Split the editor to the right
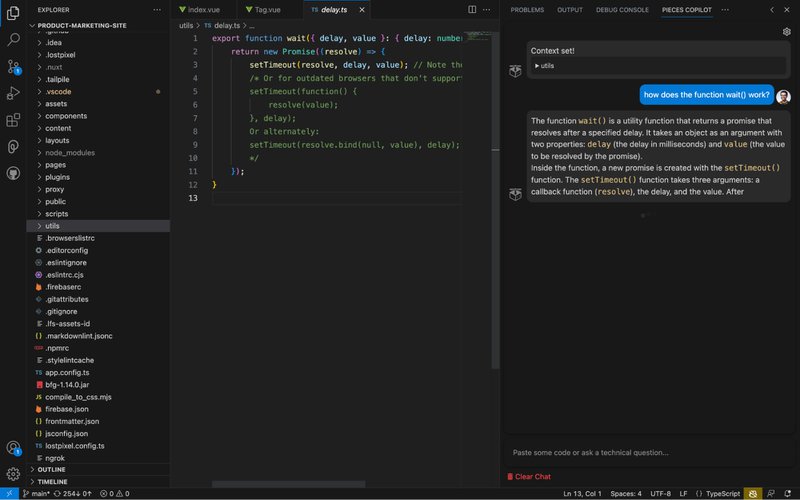 click(x=472, y=10)
